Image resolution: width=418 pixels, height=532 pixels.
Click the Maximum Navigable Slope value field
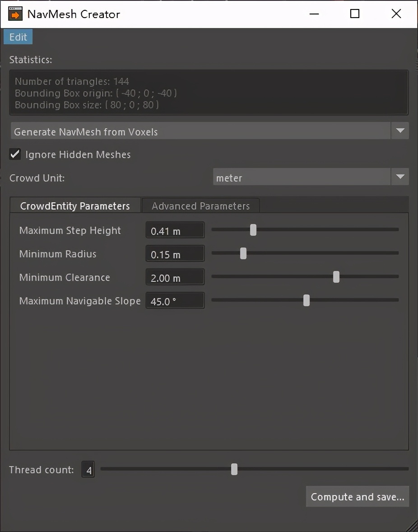pyautogui.click(x=175, y=301)
